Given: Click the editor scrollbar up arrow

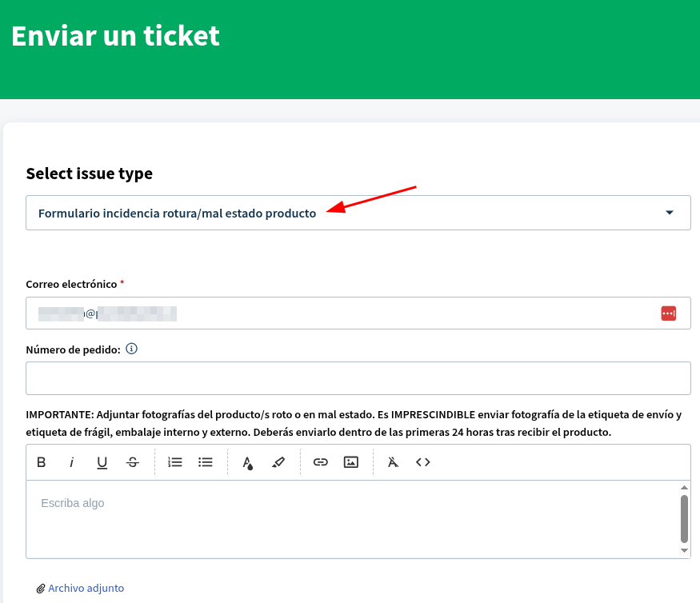Looking at the screenshot, I should pyautogui.click(x=684, y=487).
